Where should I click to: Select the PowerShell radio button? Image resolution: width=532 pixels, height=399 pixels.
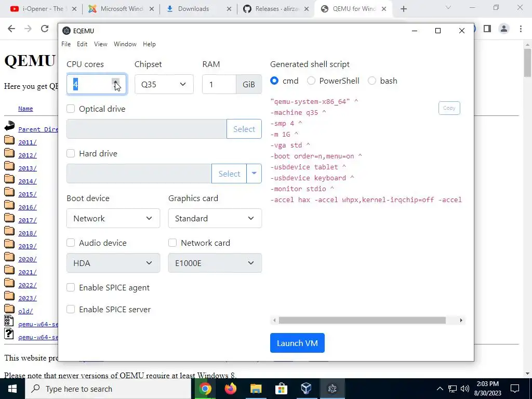(x=311, y=81)
